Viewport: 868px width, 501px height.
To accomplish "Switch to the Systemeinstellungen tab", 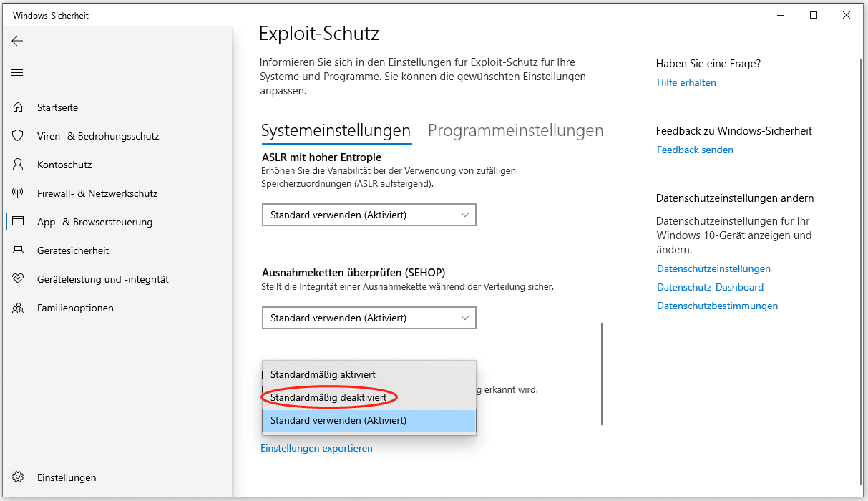I will click(x=336, y=131).
